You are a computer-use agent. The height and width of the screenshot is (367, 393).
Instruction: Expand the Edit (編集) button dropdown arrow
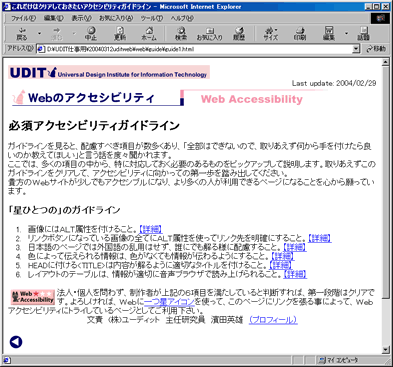(346, 33)
